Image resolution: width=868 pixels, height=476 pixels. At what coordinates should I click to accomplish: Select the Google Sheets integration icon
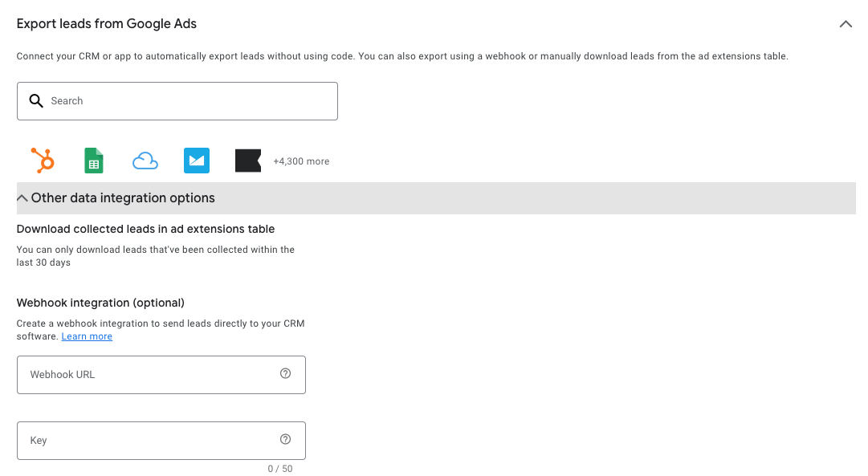tap(93, 160)
